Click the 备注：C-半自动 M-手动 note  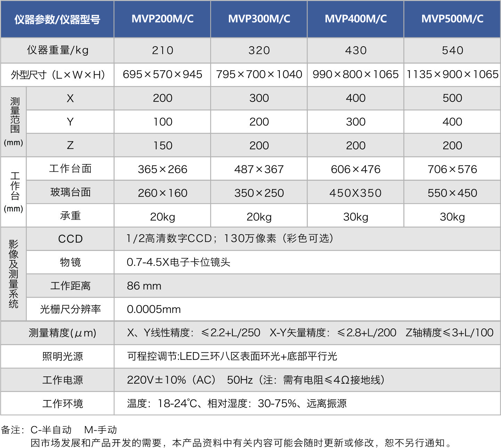(59, 430)
